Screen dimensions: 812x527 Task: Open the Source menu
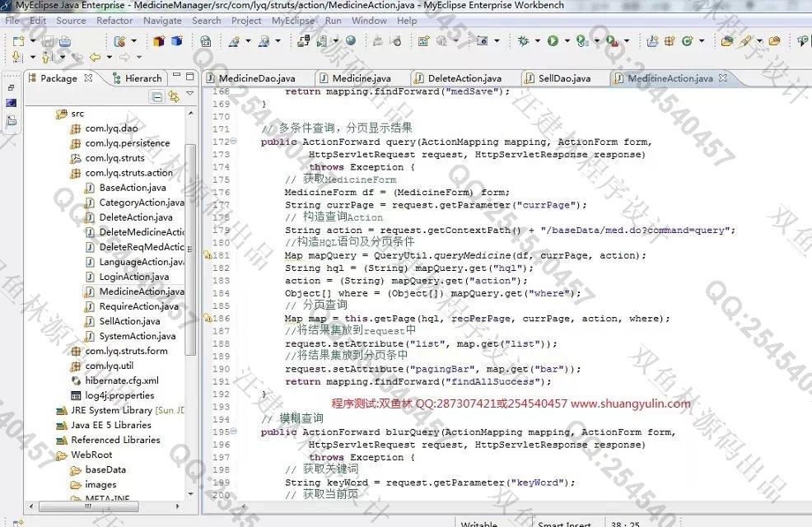[x=71, y=21]
